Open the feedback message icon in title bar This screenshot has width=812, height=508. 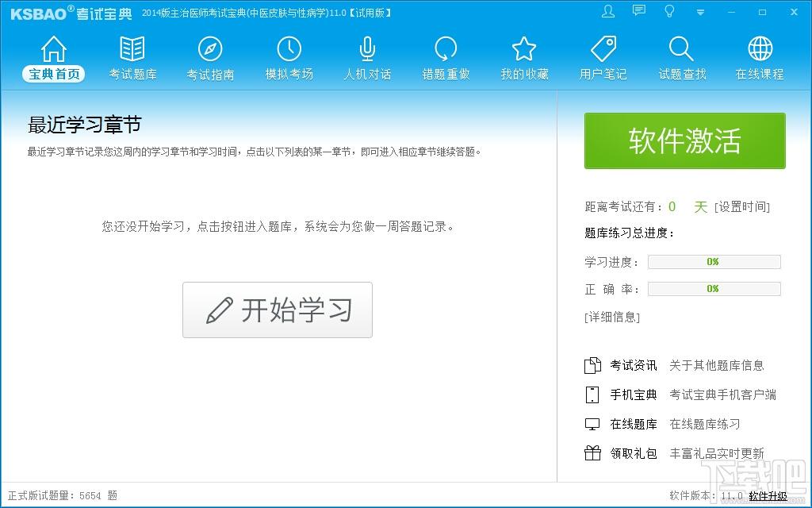point(639,11)
